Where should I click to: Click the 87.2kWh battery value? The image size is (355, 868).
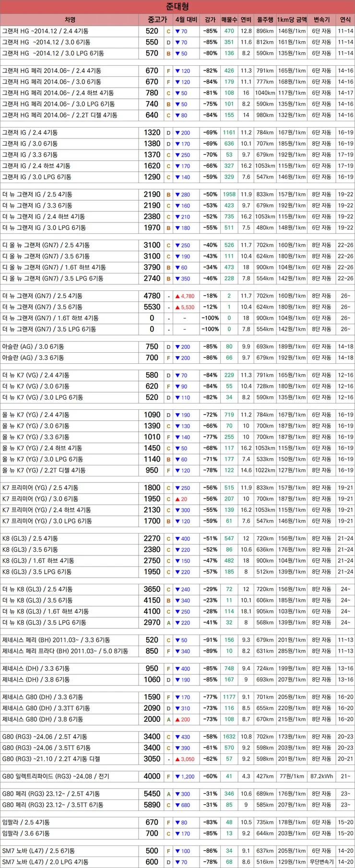(321, 776)
